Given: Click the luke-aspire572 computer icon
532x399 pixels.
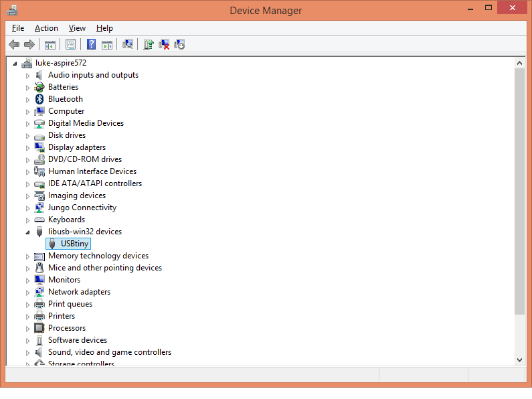Looking at the screenshot, I should click(x=27, y=63).
